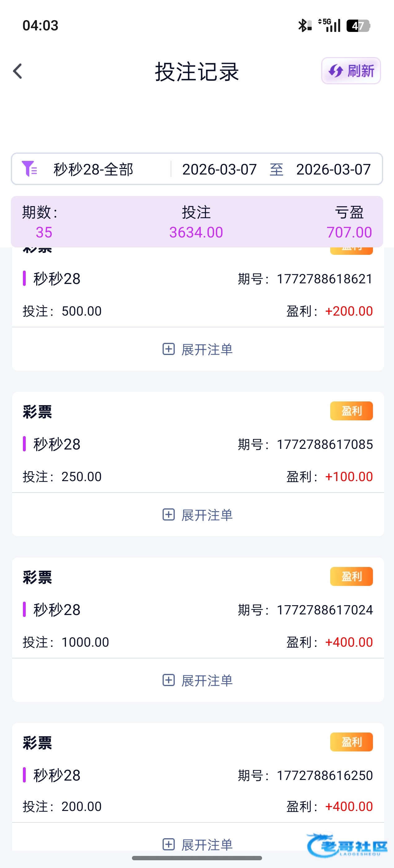The width and height of the screenshot is (394, 868).
Task: Pick the end date after 至
Action: pos(333,169)
